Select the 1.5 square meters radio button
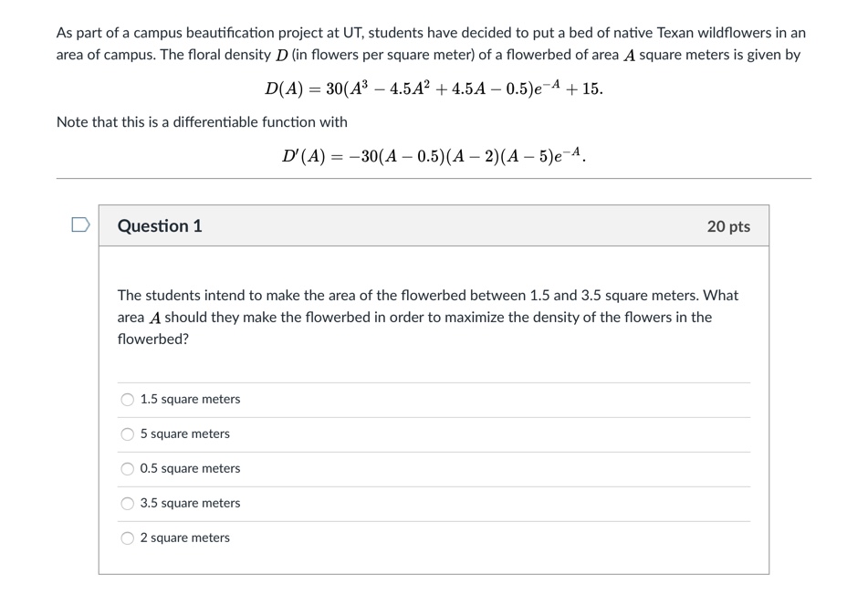 click(x=125, y=399)
